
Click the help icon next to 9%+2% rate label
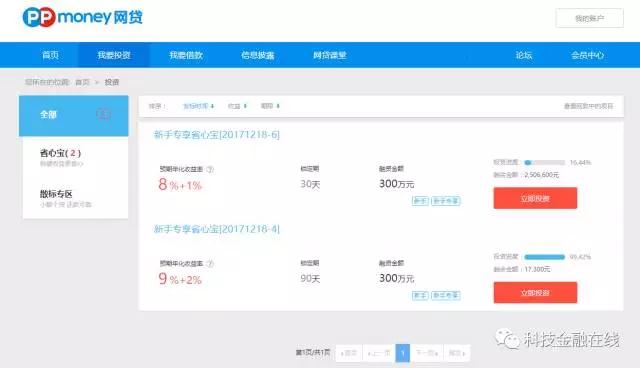click(x=210, y=264)
